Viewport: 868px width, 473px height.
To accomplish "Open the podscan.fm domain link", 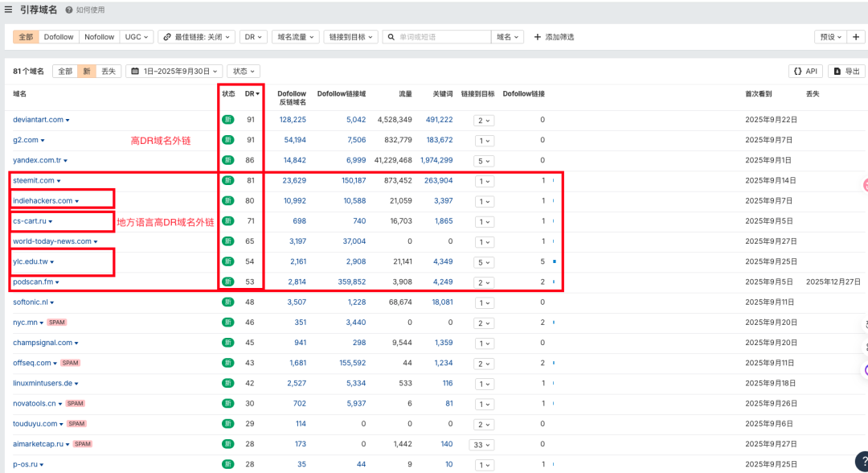I will point(33,282).
